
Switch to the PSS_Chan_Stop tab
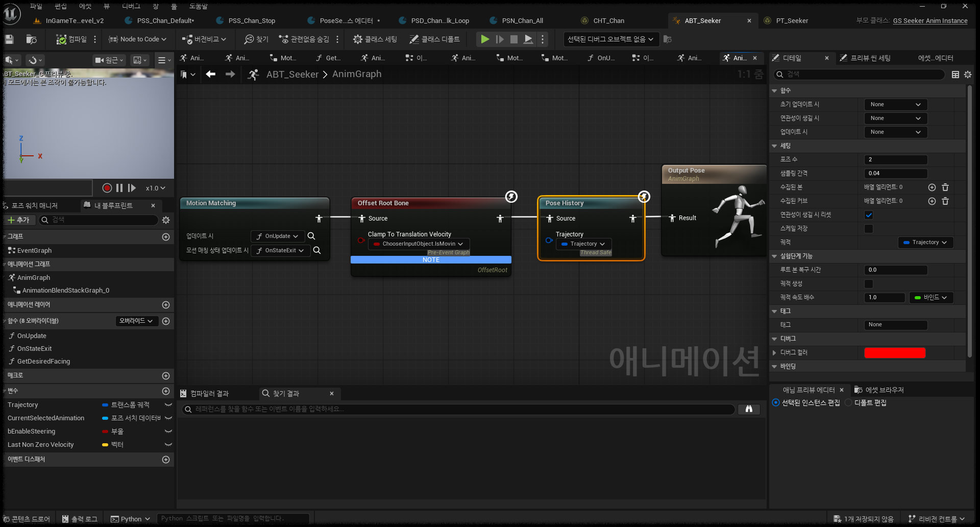point(252,21)
